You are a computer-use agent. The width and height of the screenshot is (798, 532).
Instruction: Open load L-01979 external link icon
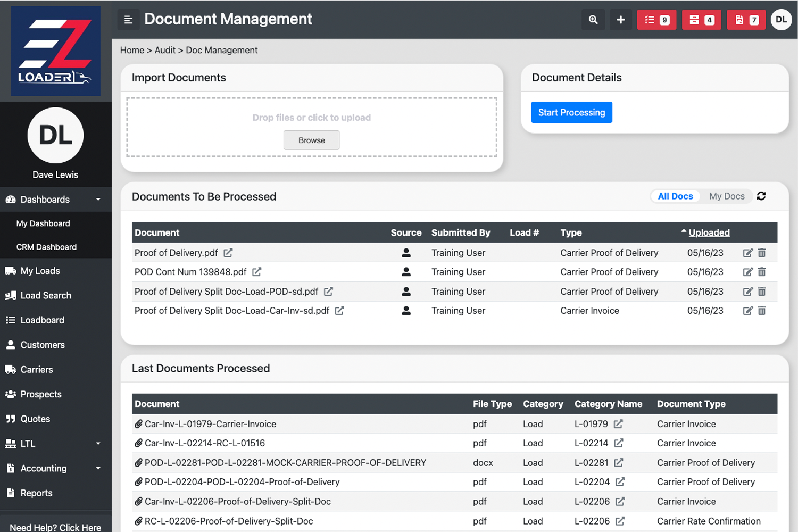(618, 424)
